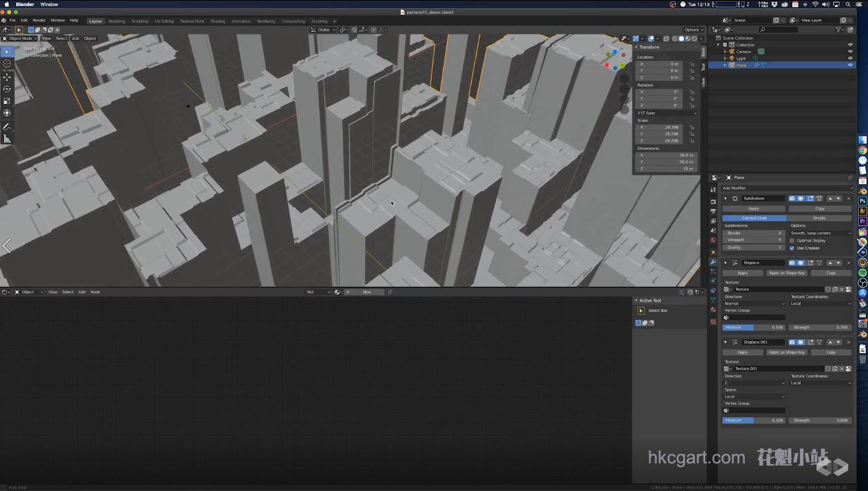
Task: Open the Modifiers wrench properties tab
Action: [x=713, y=262]
